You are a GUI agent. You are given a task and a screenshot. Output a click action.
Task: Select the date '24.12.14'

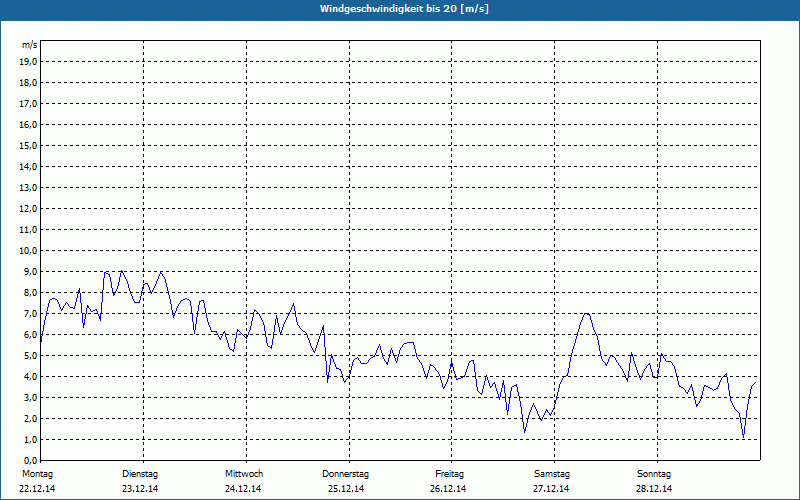click(x=243, y=489)
